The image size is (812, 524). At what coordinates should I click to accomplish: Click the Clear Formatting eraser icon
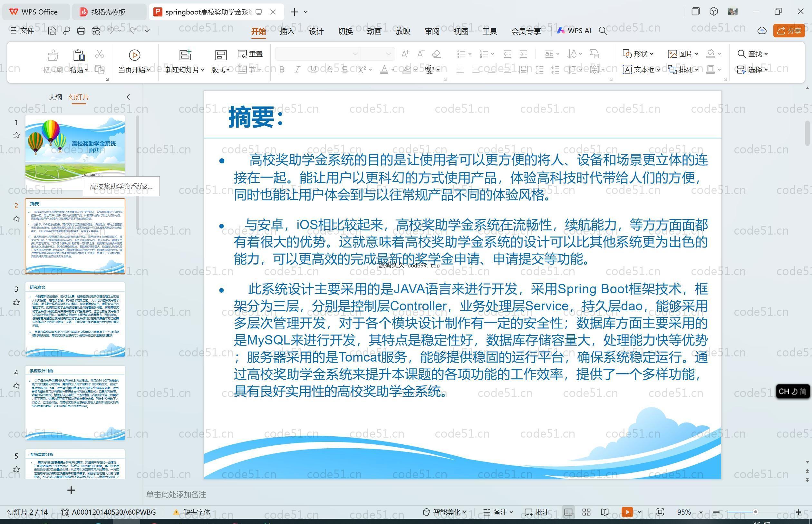[436, 54]
